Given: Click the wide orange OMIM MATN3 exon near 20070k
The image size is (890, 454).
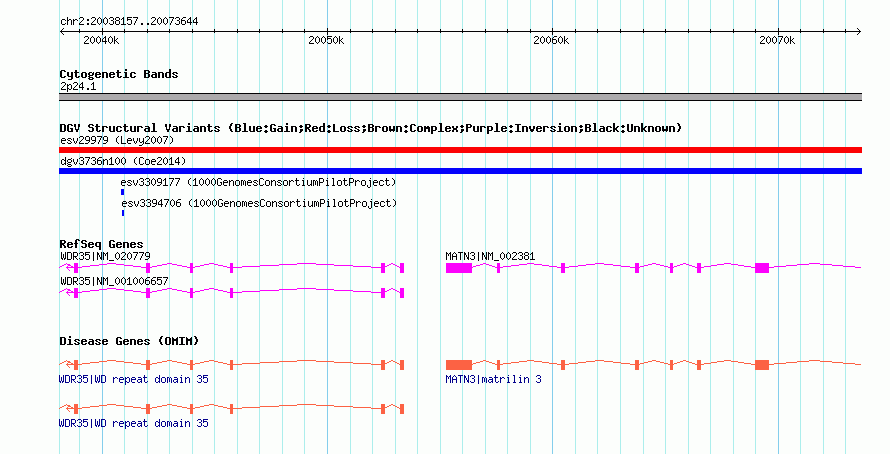Looking at the screenshot, I should (762, 365).
